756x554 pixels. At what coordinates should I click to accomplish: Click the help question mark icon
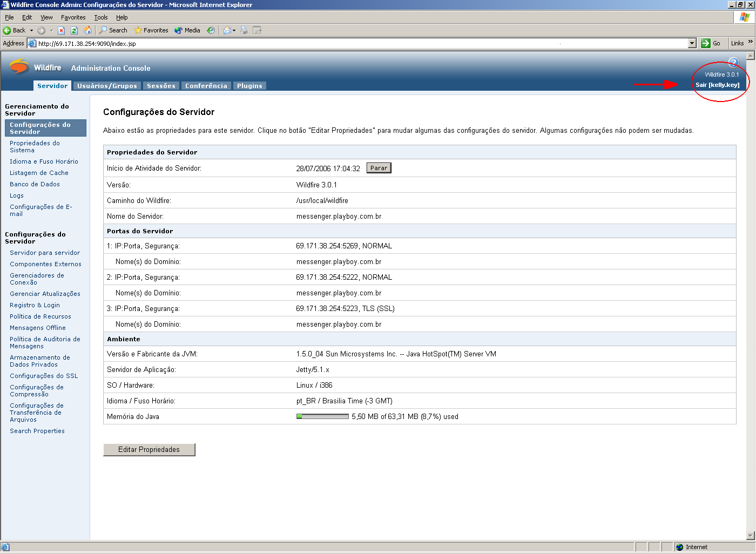pyautogui.click(x=733, y=62)
